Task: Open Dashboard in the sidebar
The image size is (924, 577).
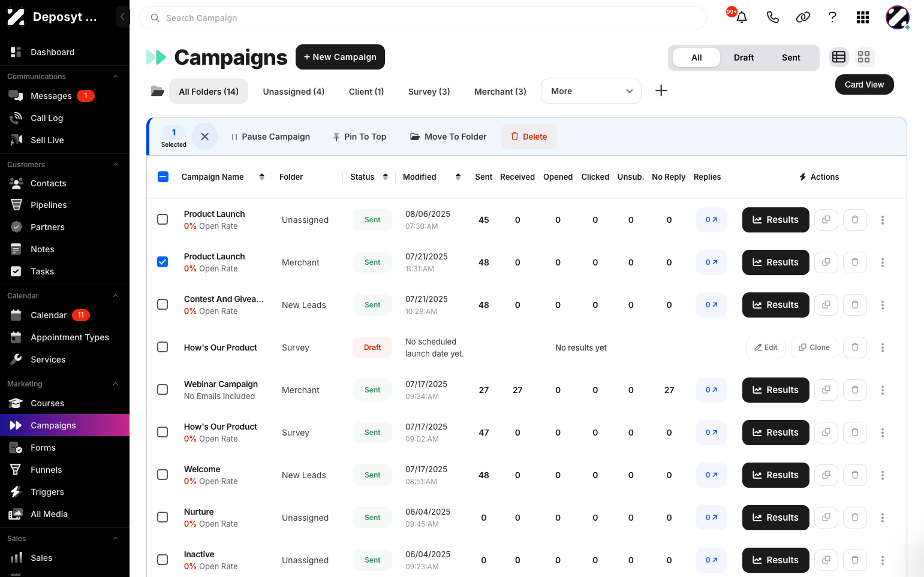Action: pyautogui.click(x=65, y=52)
